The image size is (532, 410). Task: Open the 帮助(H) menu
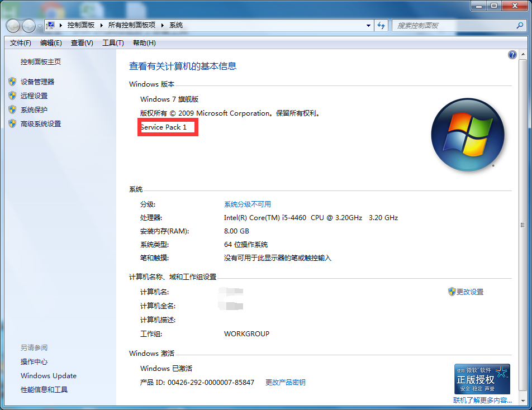[144, 42]
